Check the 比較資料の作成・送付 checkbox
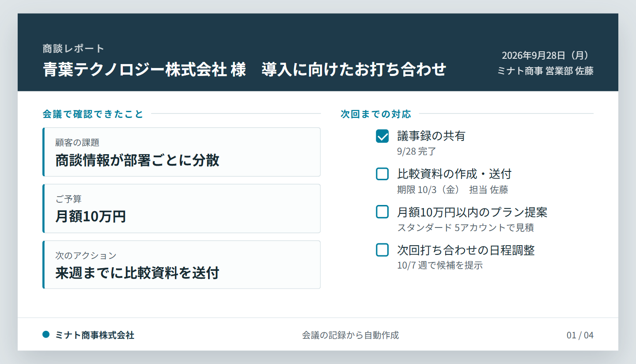Image resolution: width=636 pixels, height=364 pixels. [382, 174]
